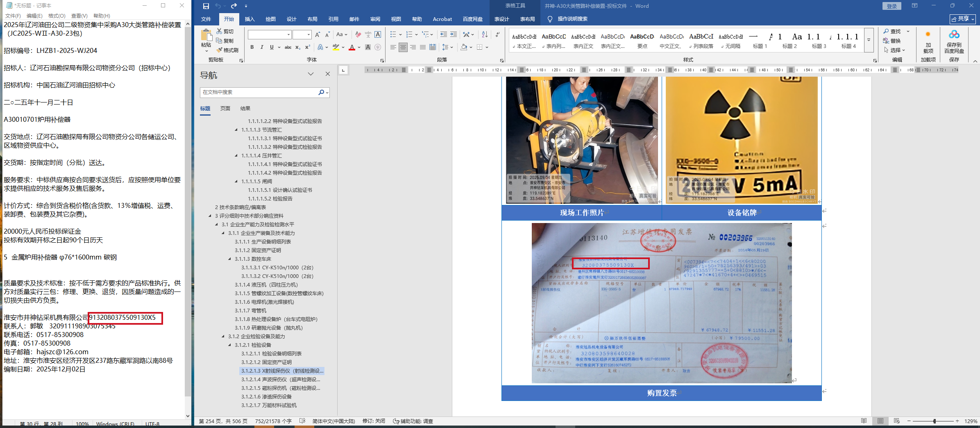This screenshot has height=428, width=980.
Task: Open the font name dropdown
Action: click(288, 34)
